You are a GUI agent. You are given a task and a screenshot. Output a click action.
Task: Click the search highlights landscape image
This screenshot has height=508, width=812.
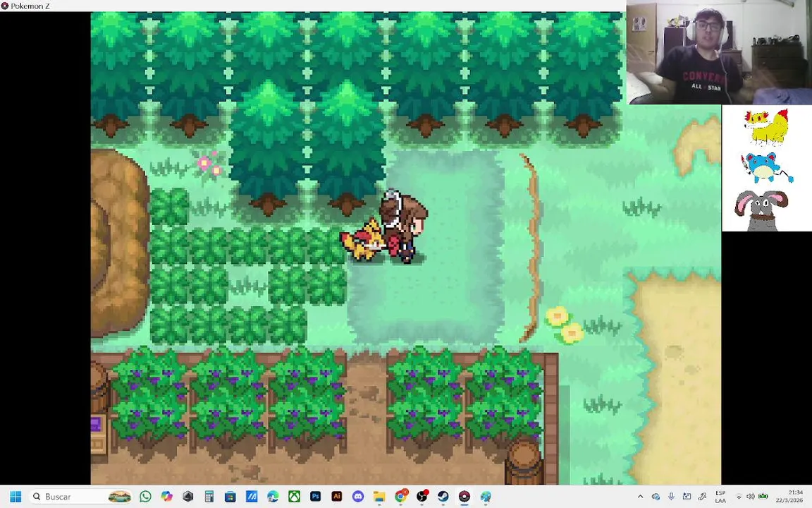tap(120, 497)
